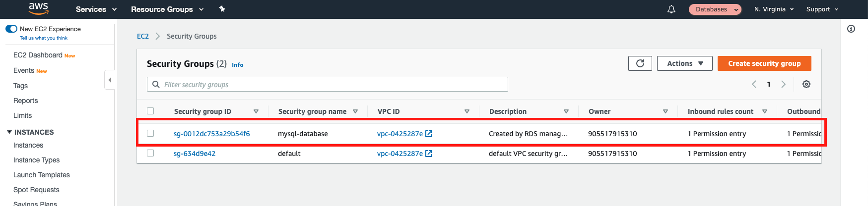Open Limits in sidebar
This screenshot has width=868, height=206.
[x=23, y=115]
